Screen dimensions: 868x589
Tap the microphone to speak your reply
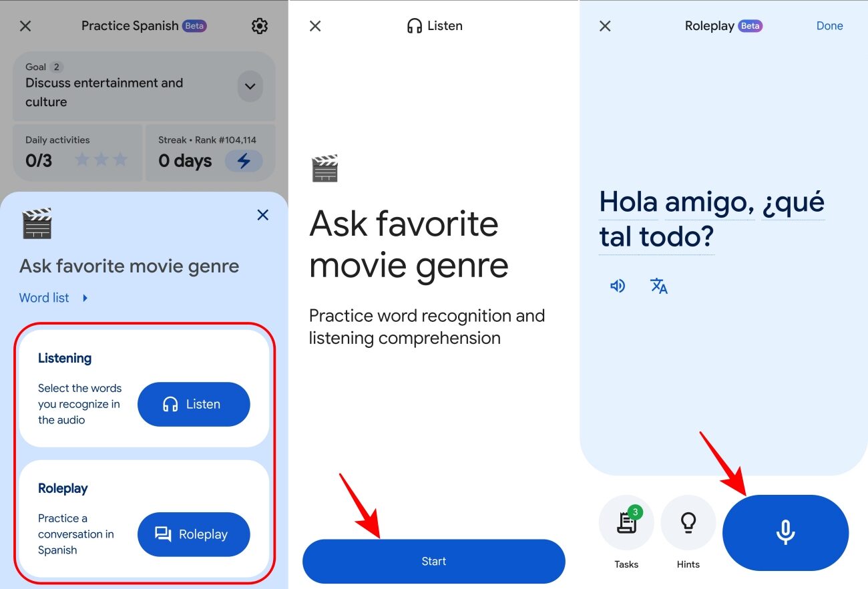(785, 532)
